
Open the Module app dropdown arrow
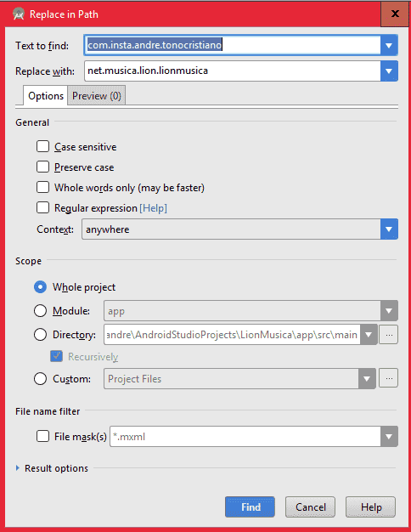click(389, 311)
